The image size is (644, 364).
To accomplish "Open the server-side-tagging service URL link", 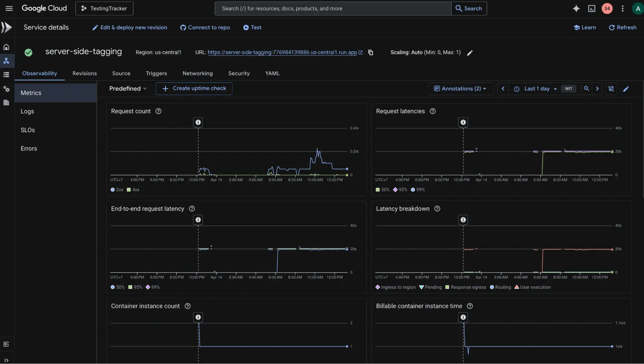I will (282, 52).
